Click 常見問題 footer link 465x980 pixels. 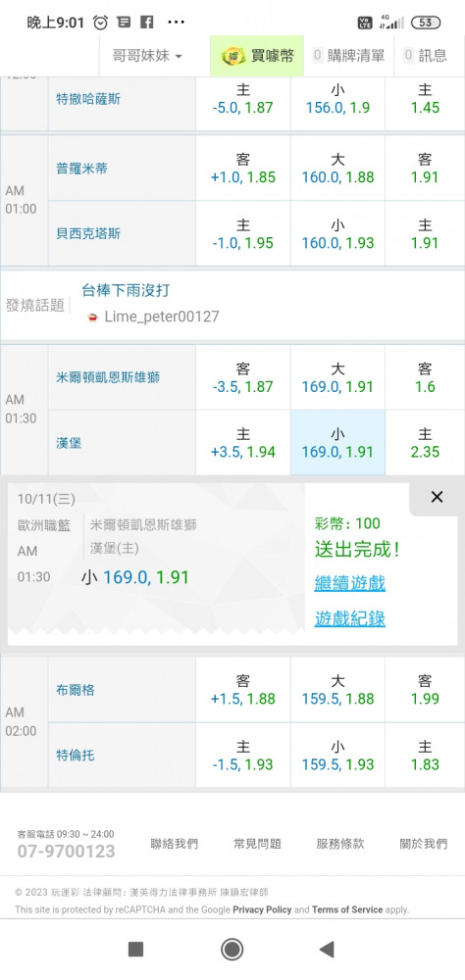click(257, 844)
